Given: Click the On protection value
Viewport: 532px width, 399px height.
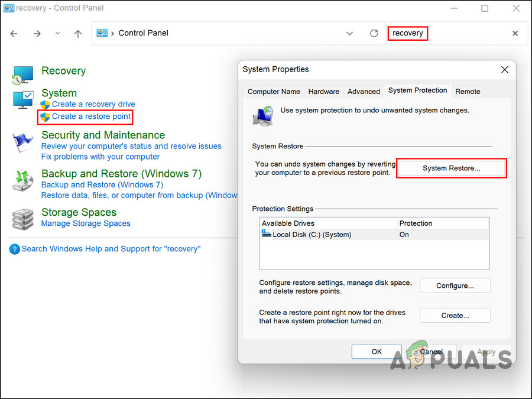Looking at the screenshot, I should point(404,235).
